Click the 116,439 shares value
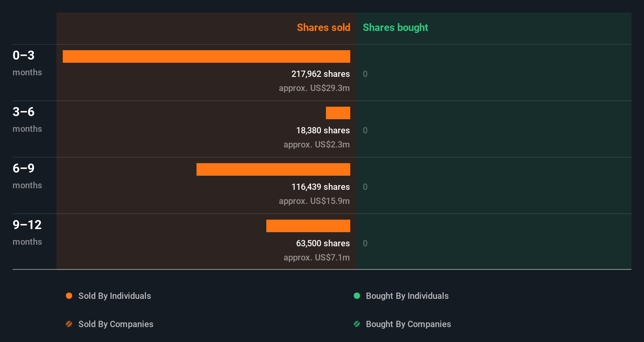The image size is (644, 342). pyautogui.click(x=320, y=187)
